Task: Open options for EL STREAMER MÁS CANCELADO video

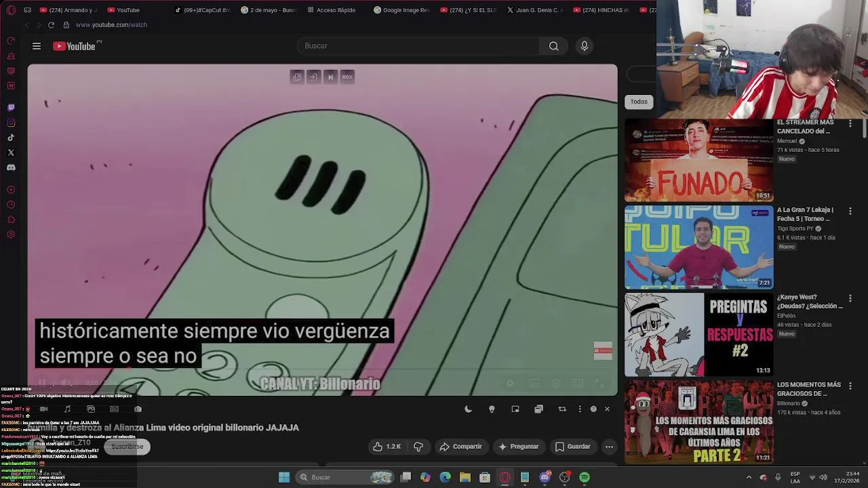Action: [x=850, y=123]
